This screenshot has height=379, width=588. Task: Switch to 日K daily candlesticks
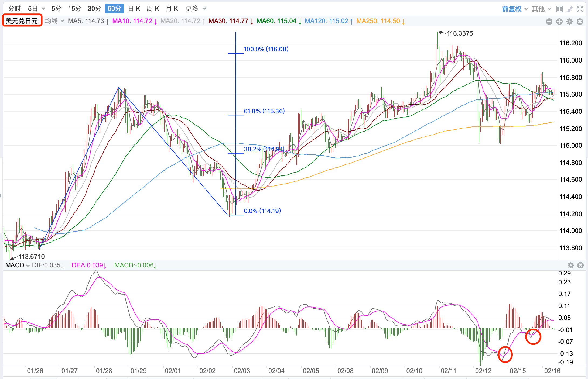point(134,9)
